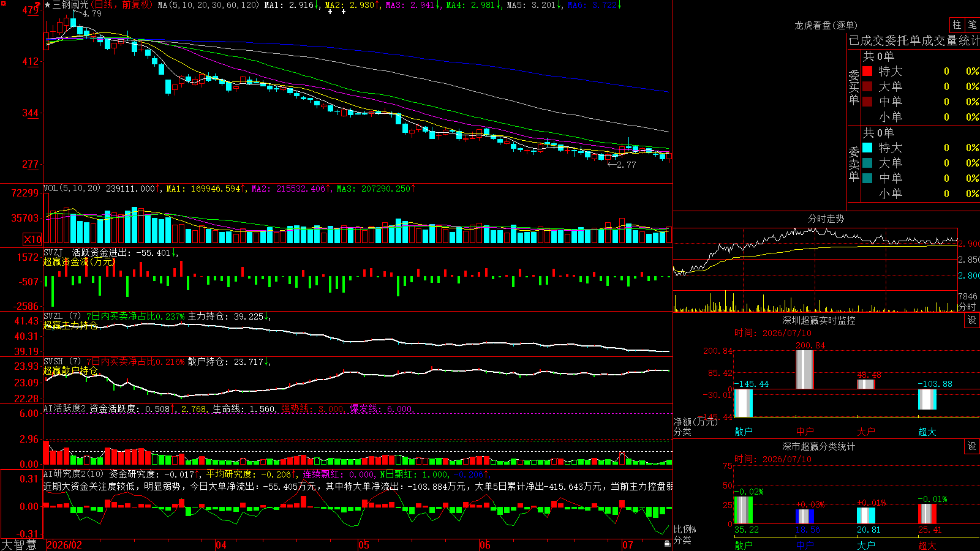Switch the order panel to 笔 (tick) view

click(x=972, y=24)
